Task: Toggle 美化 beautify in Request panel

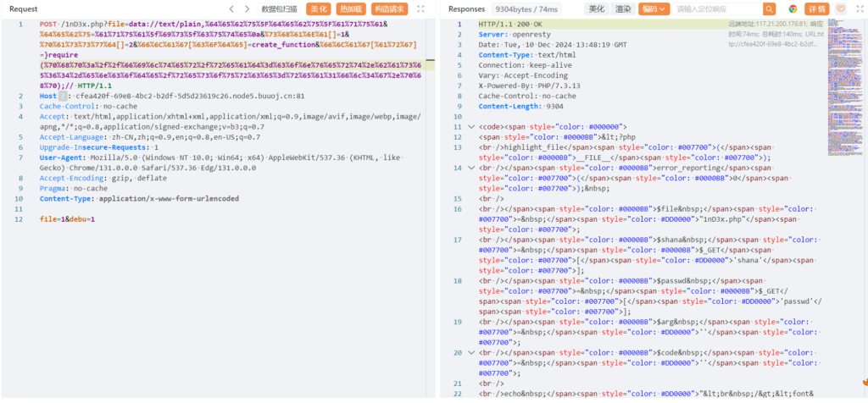Action: (x=317, y=8)
